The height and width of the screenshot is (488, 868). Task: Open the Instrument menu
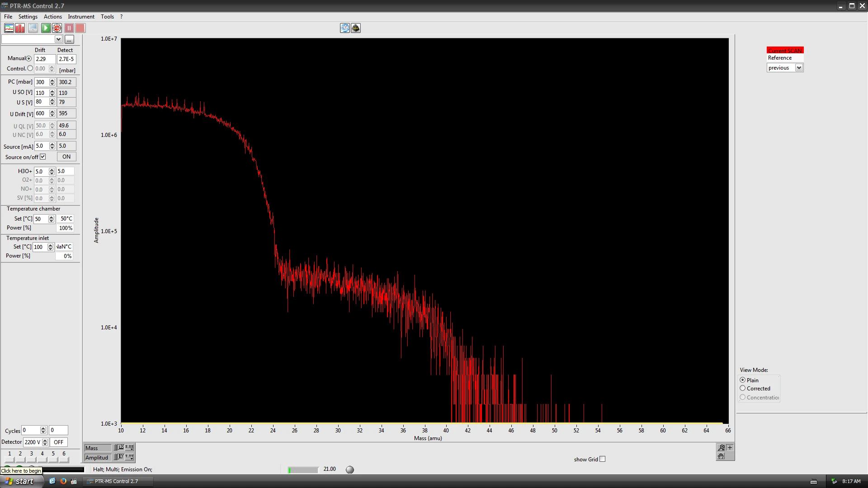click(81, 17)
